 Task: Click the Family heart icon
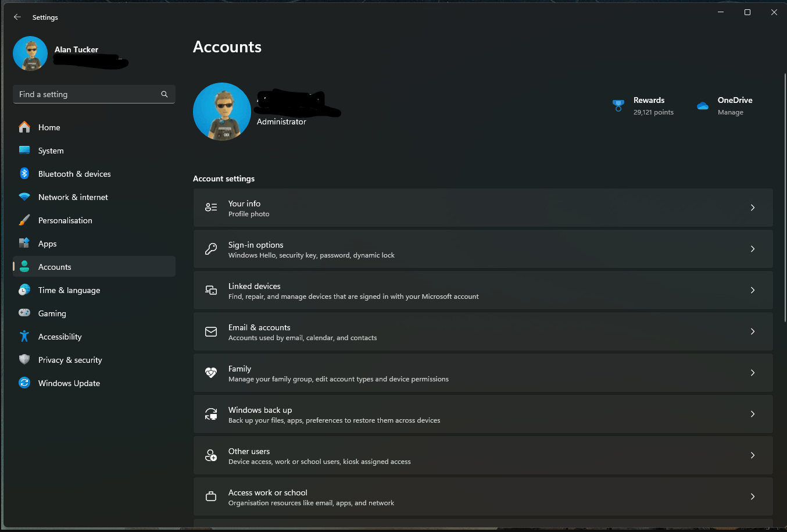coord(211,373)
